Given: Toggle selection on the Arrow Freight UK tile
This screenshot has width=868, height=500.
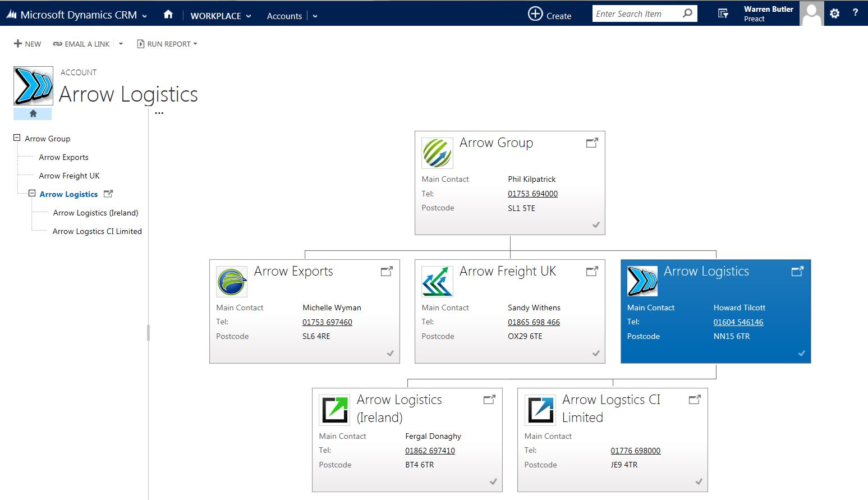Looking at the screenshot, I should pyautogui.click(x=595, y=353).
